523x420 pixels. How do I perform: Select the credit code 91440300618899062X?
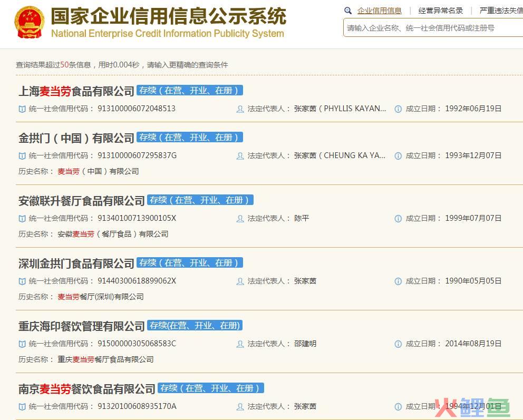point(137,281)
